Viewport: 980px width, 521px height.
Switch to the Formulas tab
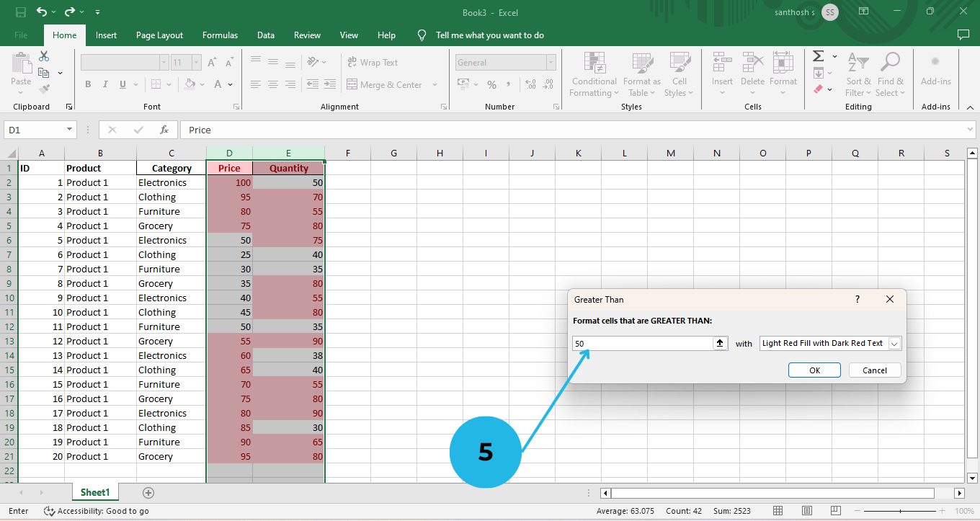(x=220, y=35)
